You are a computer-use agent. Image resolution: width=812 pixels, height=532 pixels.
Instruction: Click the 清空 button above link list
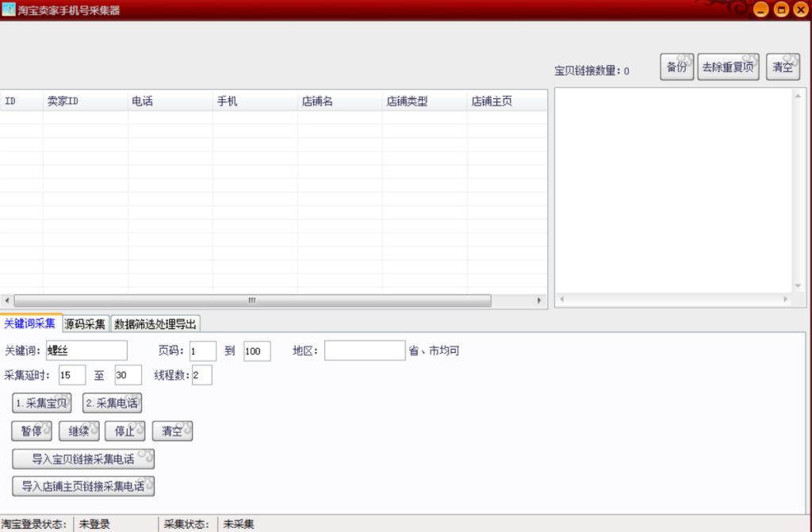[x=783, y=67]
